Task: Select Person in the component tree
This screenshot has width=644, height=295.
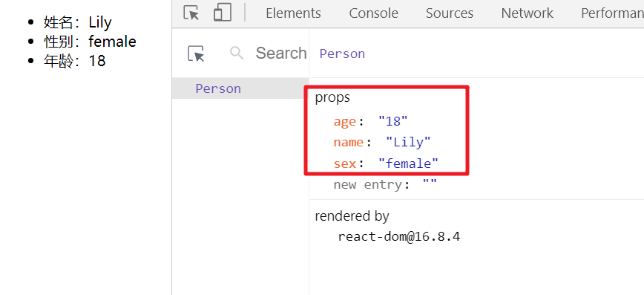Action: [240, 88]
